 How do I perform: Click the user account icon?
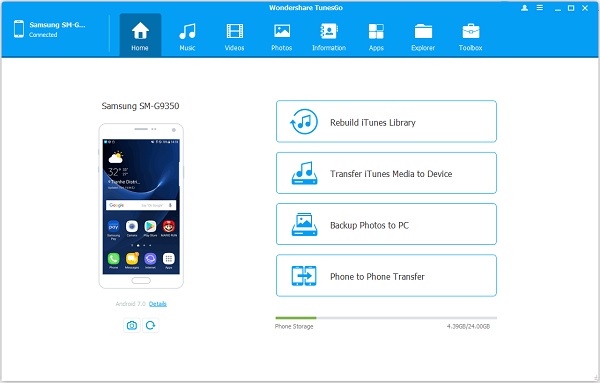pyautogui.click(x=525, y=8)
